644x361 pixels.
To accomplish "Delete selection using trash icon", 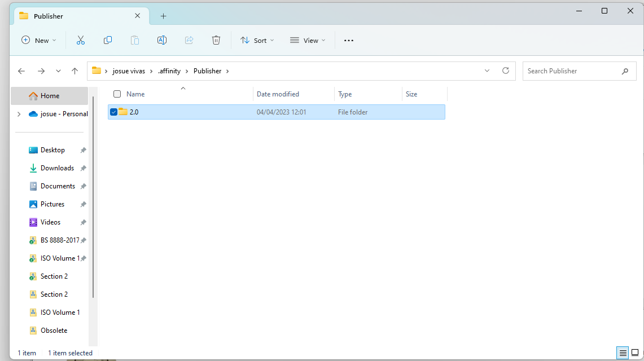I will [216, 40].
